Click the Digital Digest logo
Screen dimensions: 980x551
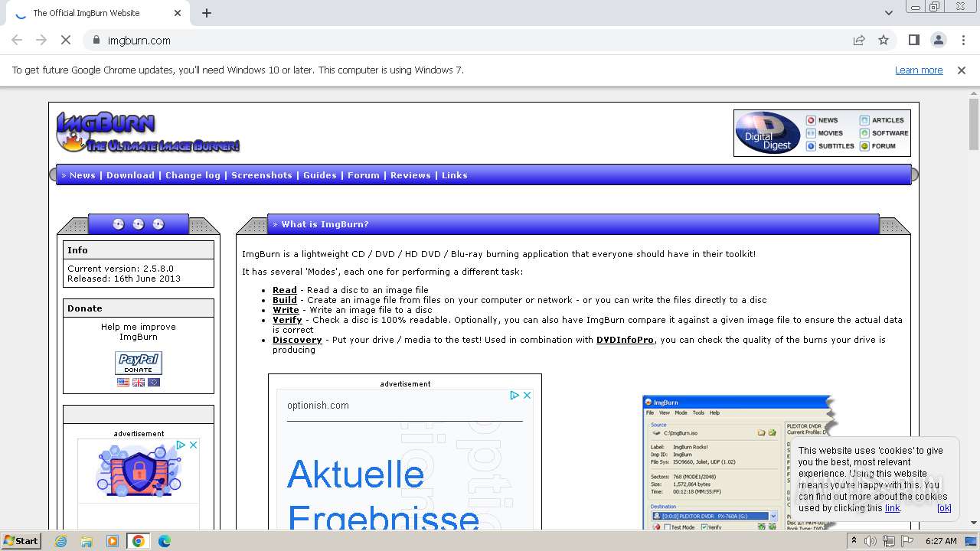[x=768, y=133]
